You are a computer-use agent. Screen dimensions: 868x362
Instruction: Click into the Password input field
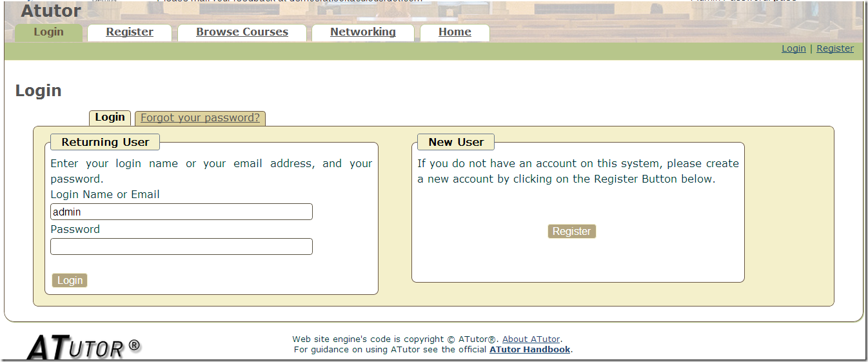[x=181, y=246]
